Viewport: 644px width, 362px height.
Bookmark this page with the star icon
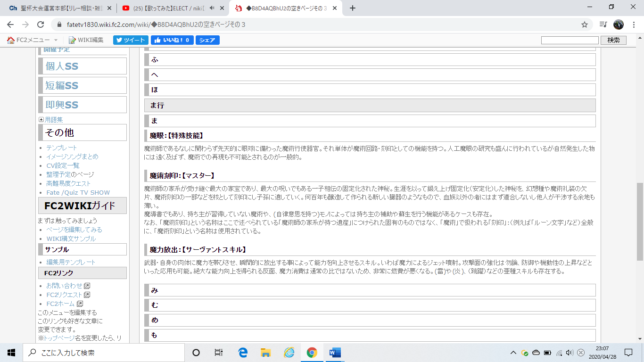click(x=585, y=25)
